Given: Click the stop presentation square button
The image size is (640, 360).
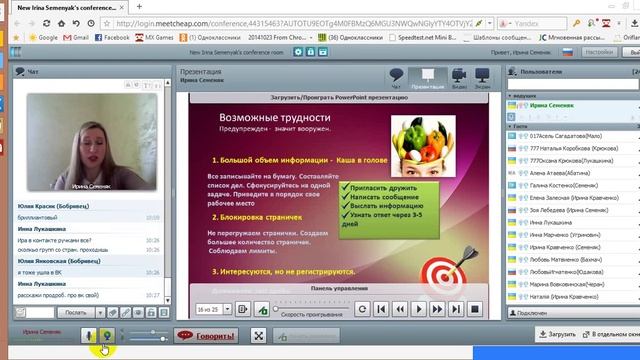Looking at the screenshot, I should (475, 309).
